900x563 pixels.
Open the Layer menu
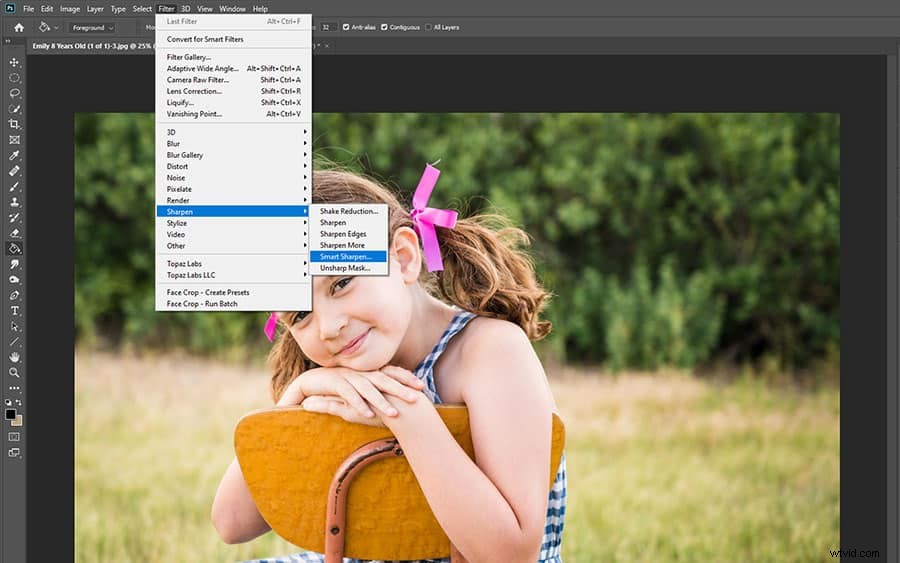95,9
